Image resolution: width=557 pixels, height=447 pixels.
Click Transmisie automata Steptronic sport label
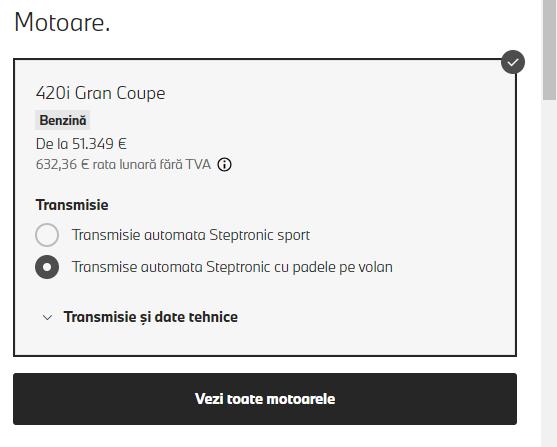191,235
